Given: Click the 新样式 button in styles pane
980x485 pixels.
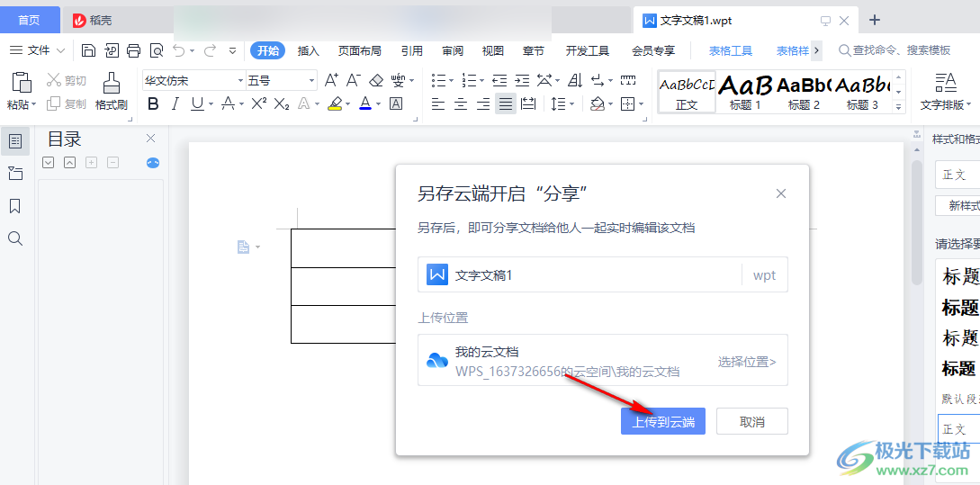Looking at the screenshot, I should coord(958,206).
